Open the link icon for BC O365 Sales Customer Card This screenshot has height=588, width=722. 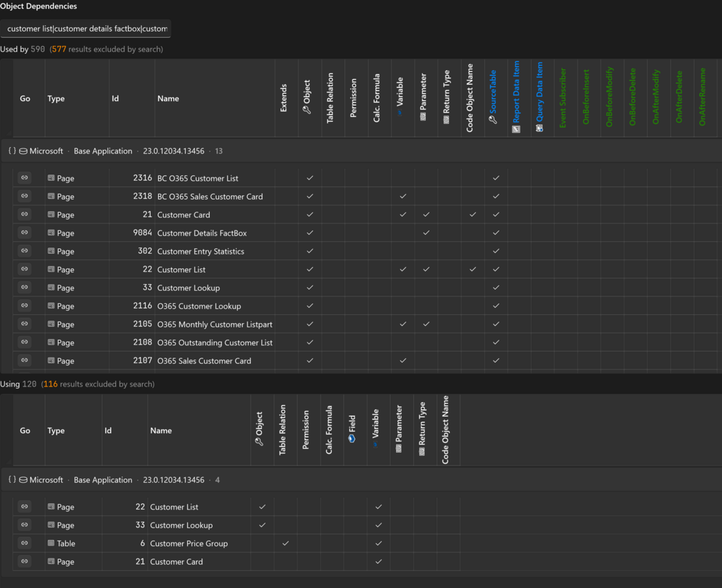click(x=24, y=196)
